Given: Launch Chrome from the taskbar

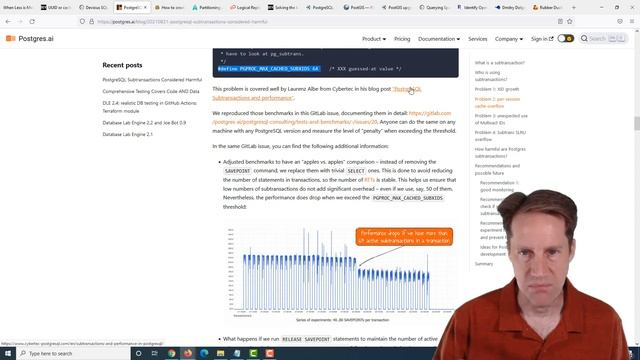Looking at the screenshot, I should (x=171, y=353).
